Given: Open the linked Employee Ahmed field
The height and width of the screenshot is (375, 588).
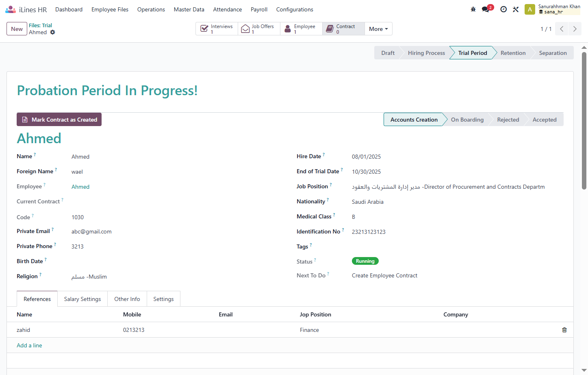Looking at the screenshot, I should point(80,187).
